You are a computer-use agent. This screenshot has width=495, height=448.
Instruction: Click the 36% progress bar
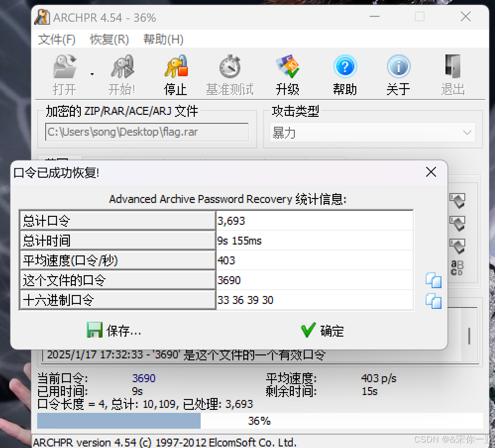tap(260, 421)
